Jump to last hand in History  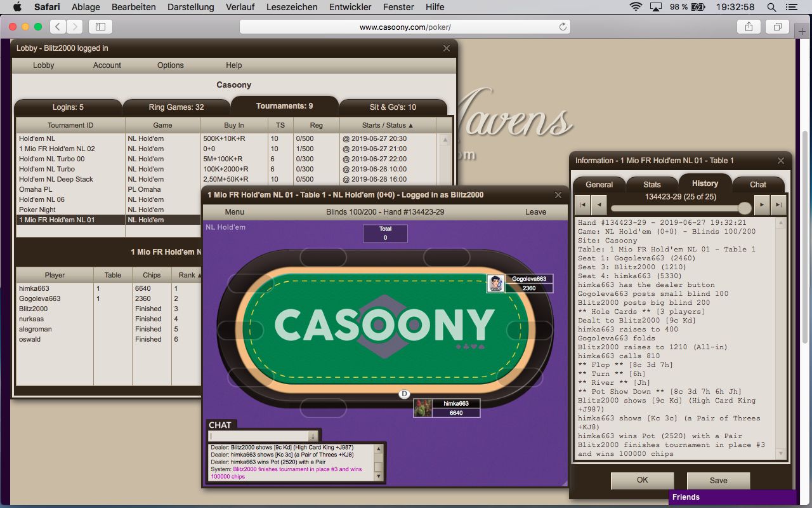point(779,205)
